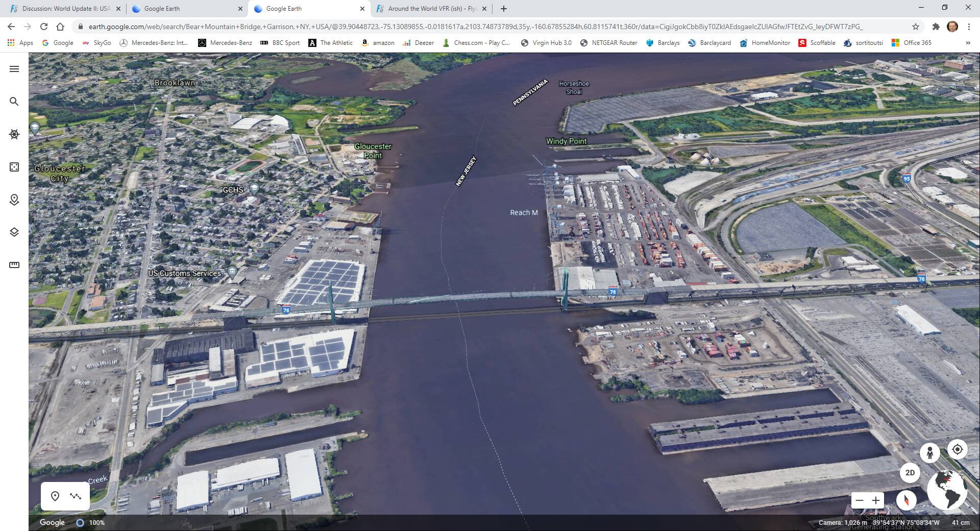The width and height of the screenshot is (980, 531).
Task: Click the GCHS school map marker
Action: point(254,188)
